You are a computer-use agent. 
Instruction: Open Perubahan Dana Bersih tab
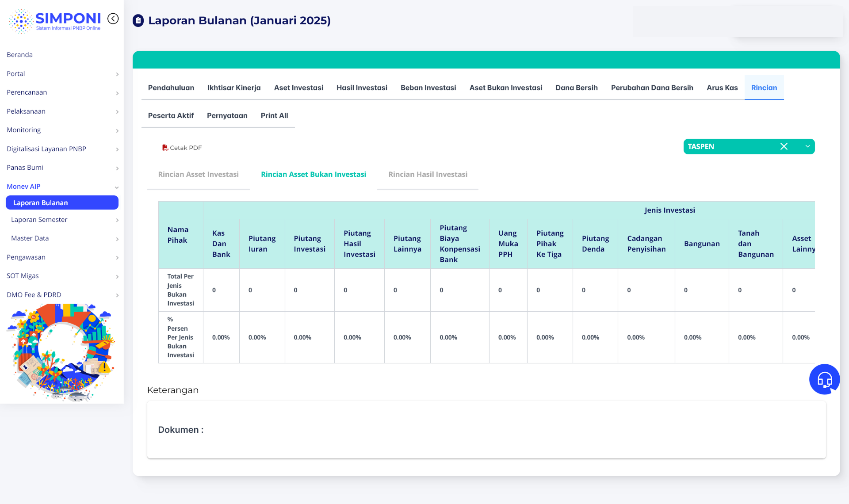652,88
